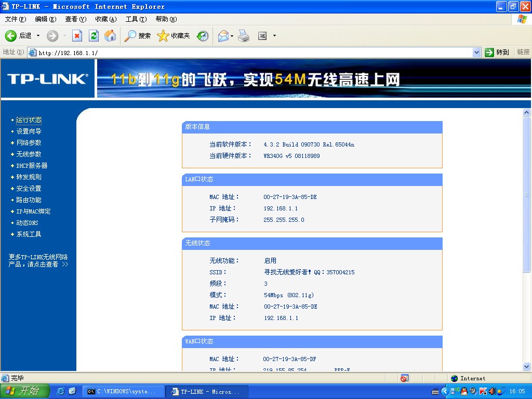Expand 网络参数 sidebar section
532x399 pixels.
tap(29, 143)
